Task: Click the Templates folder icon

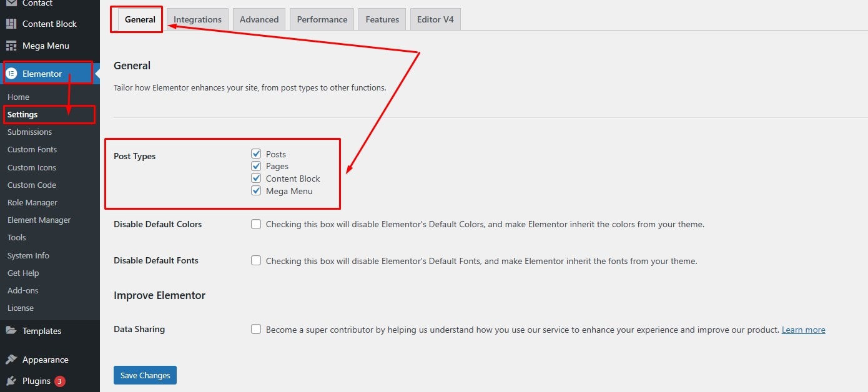Action: click(x=11, y=331)
